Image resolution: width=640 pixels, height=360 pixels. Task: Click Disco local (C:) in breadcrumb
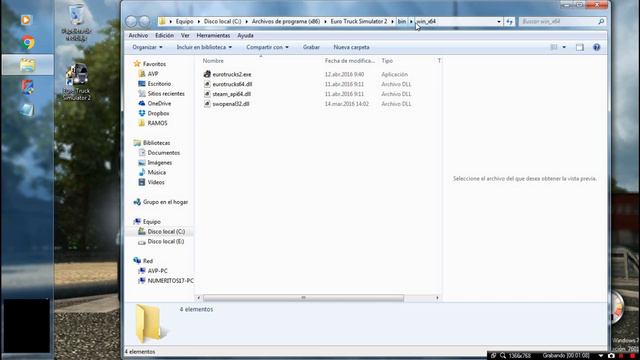pos(222,21)
